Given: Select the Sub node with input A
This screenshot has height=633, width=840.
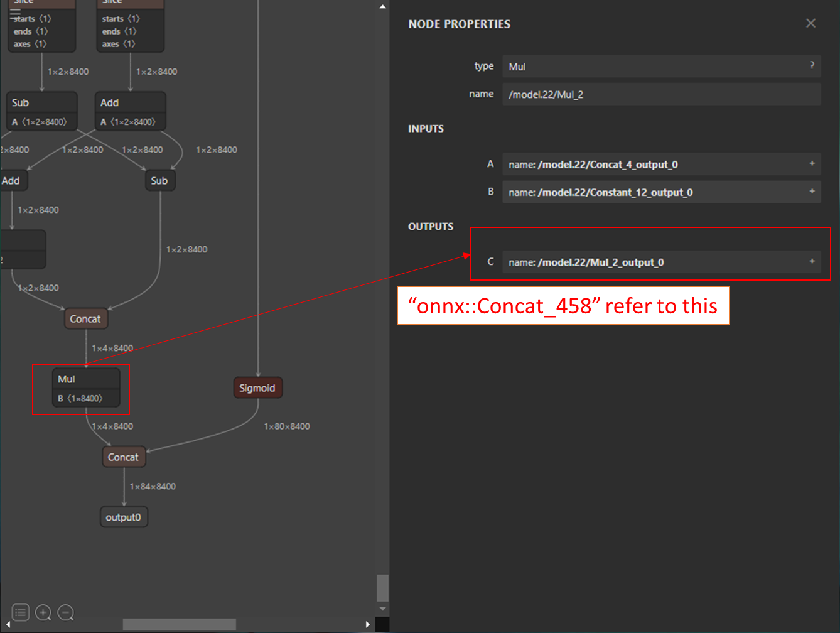Looking at the screenshot, I should point(42,111).
